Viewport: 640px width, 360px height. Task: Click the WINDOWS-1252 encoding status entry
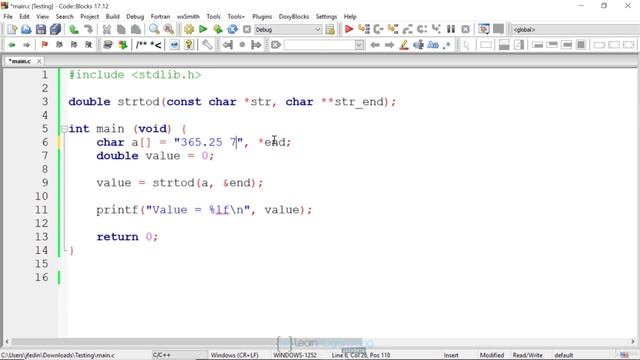pos(295,355)
